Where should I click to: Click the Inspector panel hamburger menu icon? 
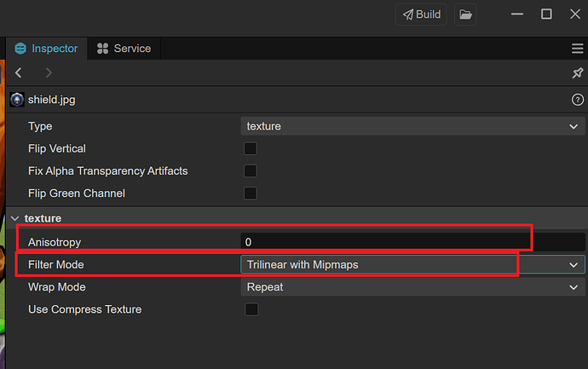pos(577,49)
